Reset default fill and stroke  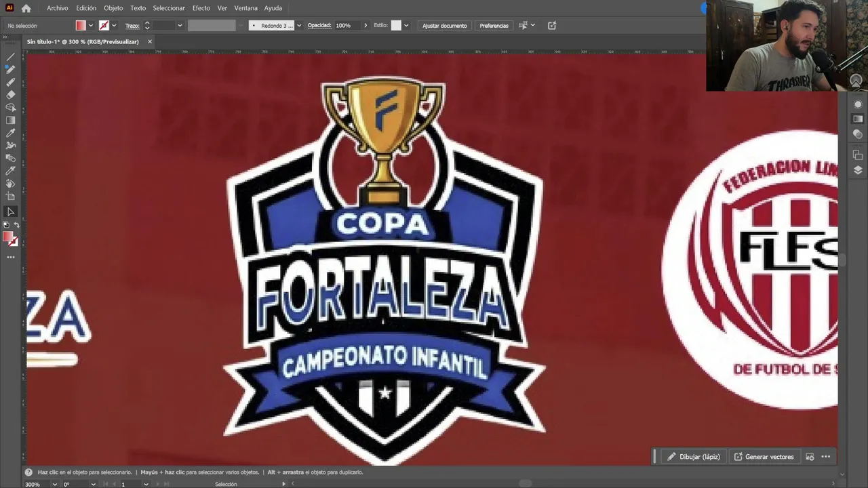tap(6, 225)
